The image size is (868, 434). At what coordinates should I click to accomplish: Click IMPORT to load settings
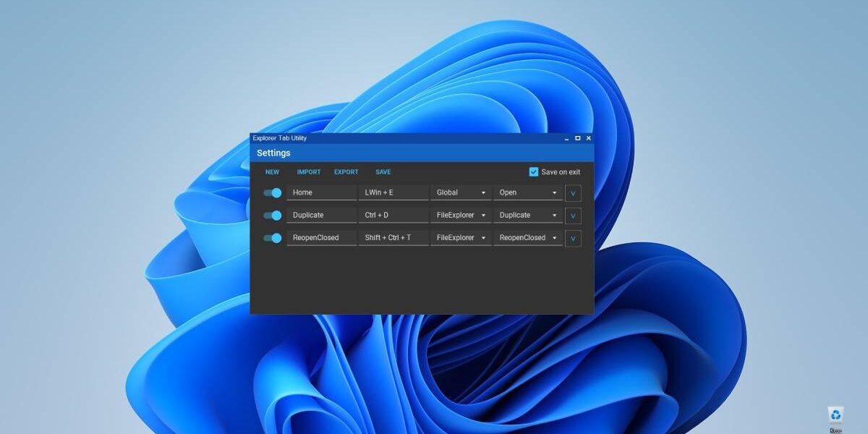(309, 172)
